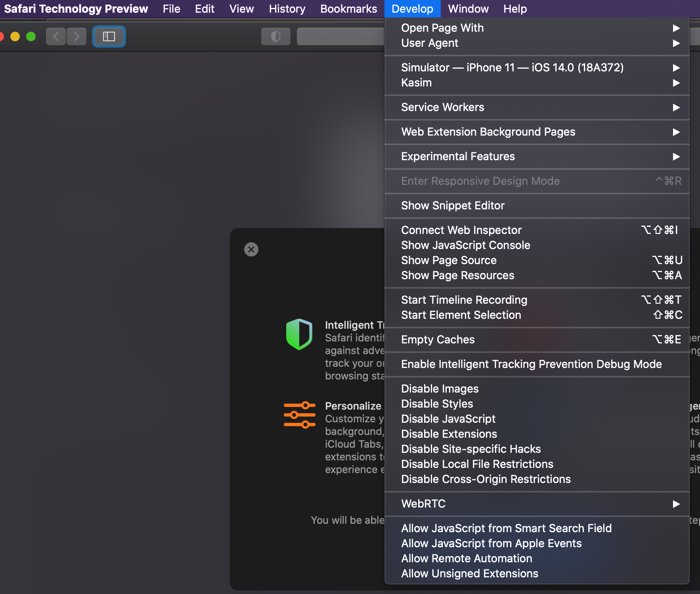Toggle Disable Site-specific Hacks

tap(537, 449)
